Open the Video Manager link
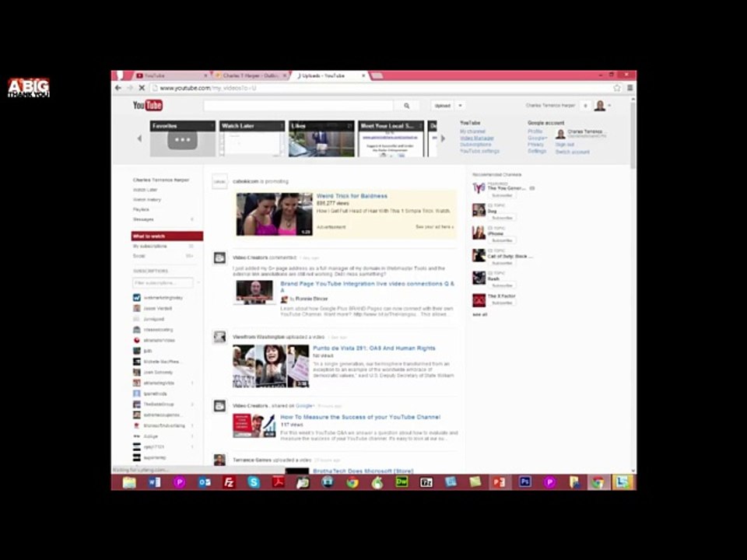This screenshot has width=747, height=560. pos(477,138)
